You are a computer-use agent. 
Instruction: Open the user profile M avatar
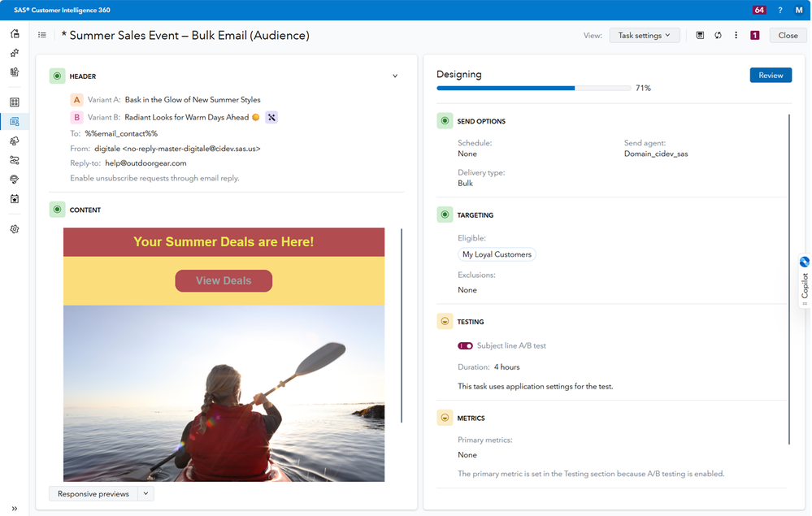pos(799,10)
